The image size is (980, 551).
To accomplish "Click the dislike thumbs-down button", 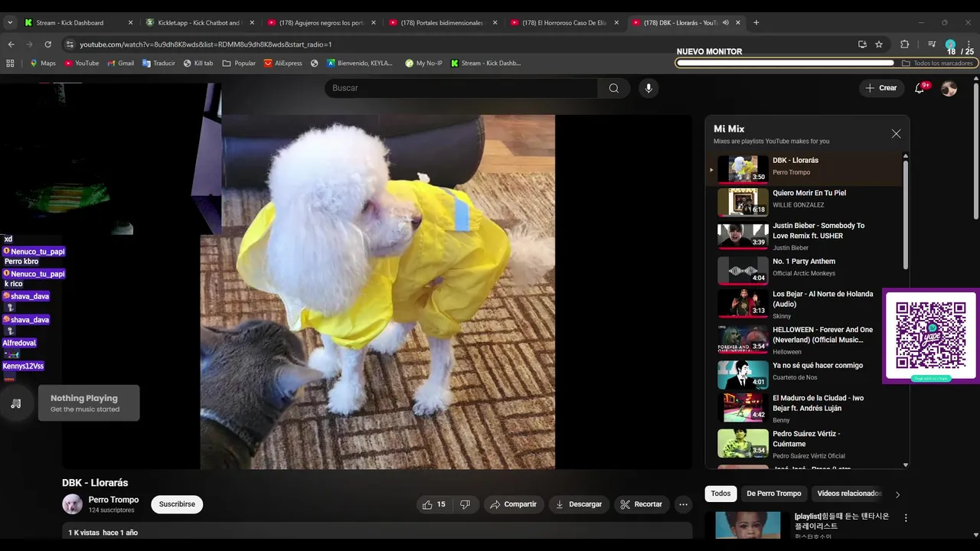I will point(465,504).
